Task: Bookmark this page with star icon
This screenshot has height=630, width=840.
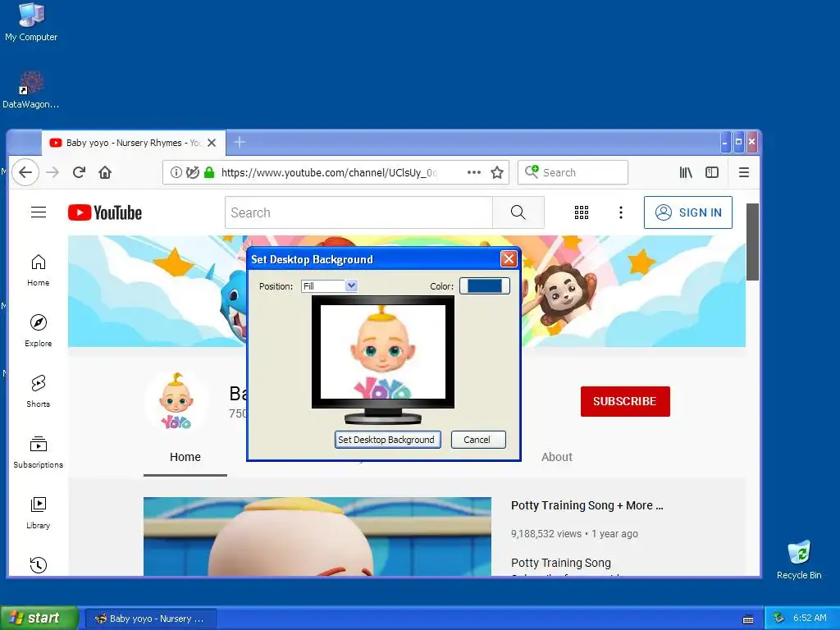Action: click(x=497, y=172)
